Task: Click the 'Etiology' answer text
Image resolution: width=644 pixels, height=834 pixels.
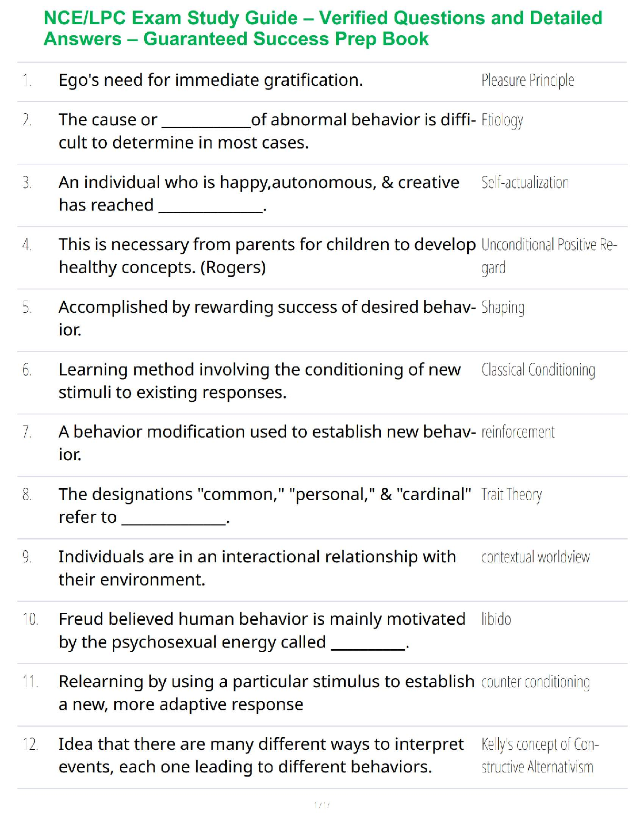Action: coord(502,121)
